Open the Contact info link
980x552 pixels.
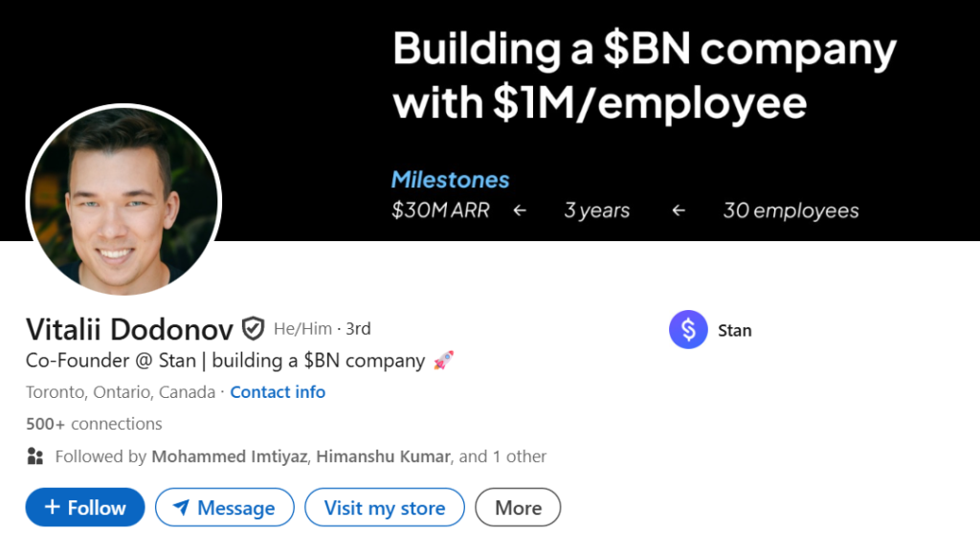278,392
